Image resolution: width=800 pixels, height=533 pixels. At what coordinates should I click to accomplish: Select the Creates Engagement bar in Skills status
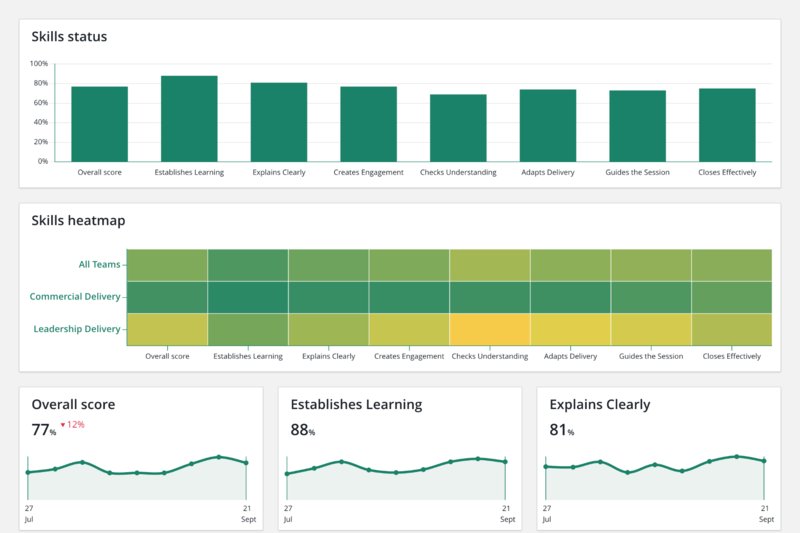coord(368,124)
